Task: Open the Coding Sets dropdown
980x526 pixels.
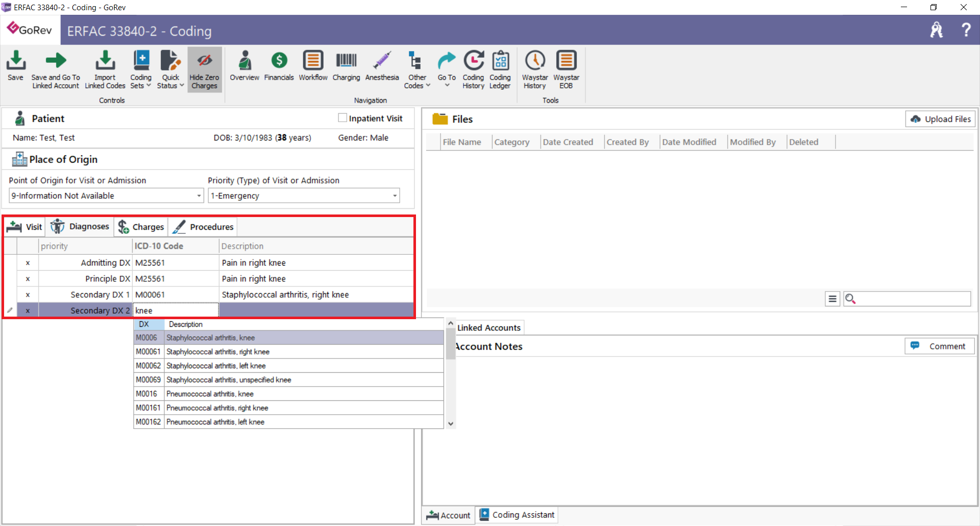Action: (x=141, y=70)
